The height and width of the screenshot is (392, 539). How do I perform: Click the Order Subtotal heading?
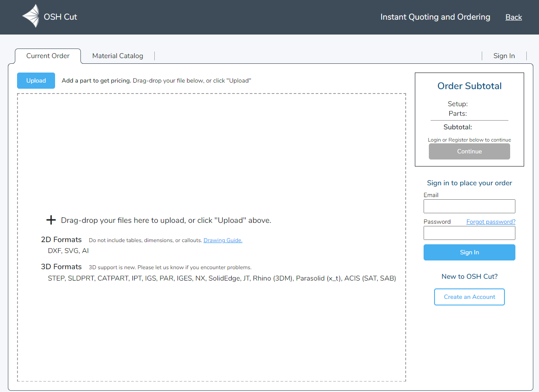469,86
